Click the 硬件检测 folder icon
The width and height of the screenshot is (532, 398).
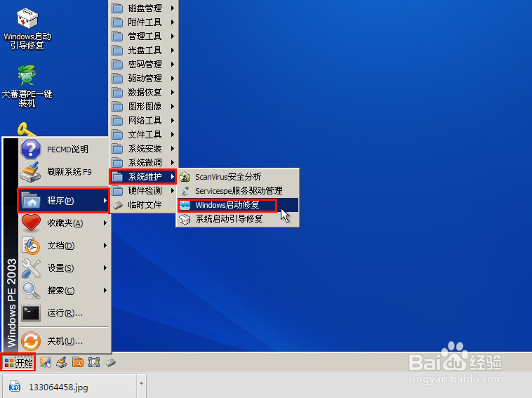coord(117,191)
